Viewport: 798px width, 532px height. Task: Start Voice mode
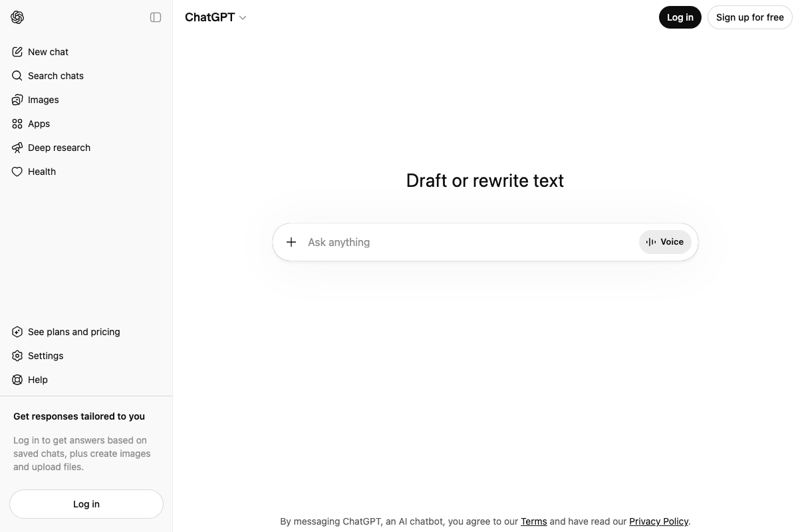[x=665, y=242]
